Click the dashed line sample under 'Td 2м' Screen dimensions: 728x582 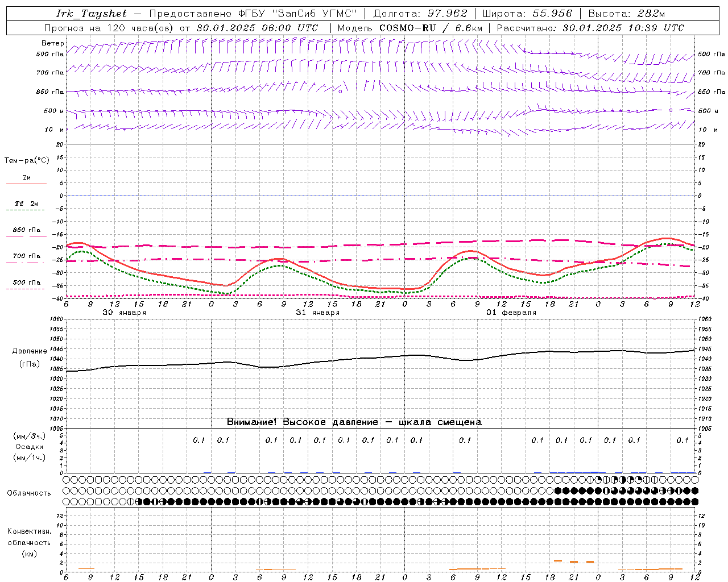pos(26,210)
